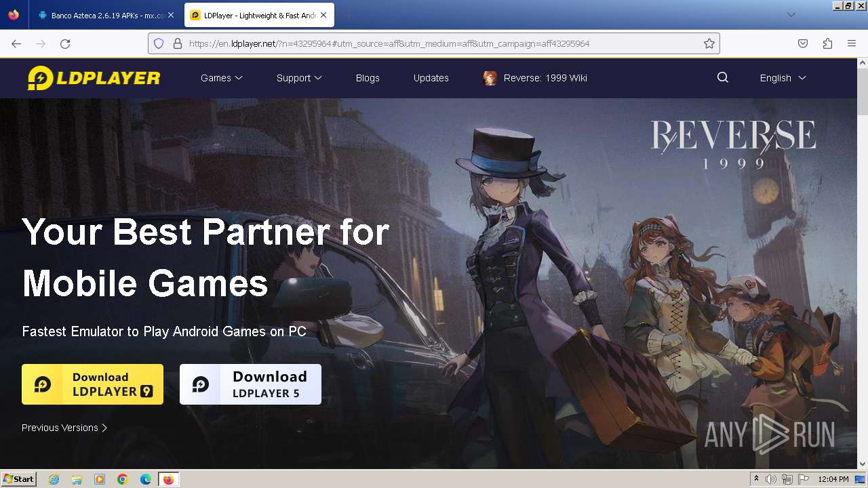Open the site search magnifier icon

click(723, 77)
